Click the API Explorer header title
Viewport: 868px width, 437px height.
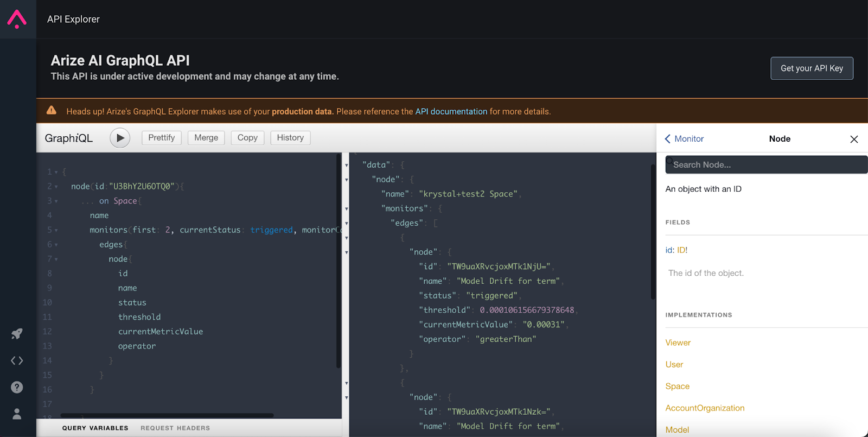(73, 19)
